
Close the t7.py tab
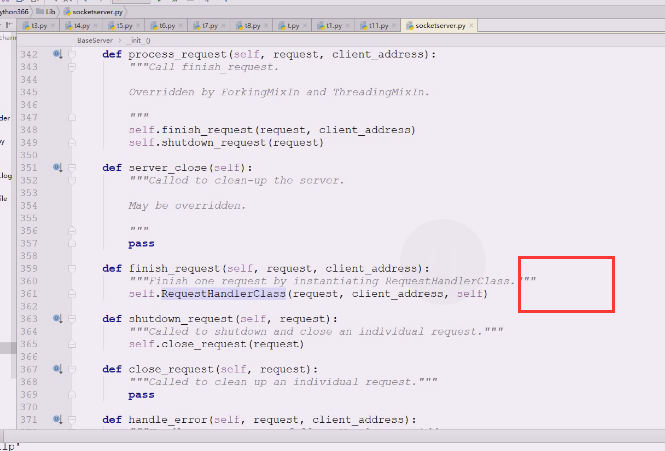pyautogui.click(x=224, y=26)
